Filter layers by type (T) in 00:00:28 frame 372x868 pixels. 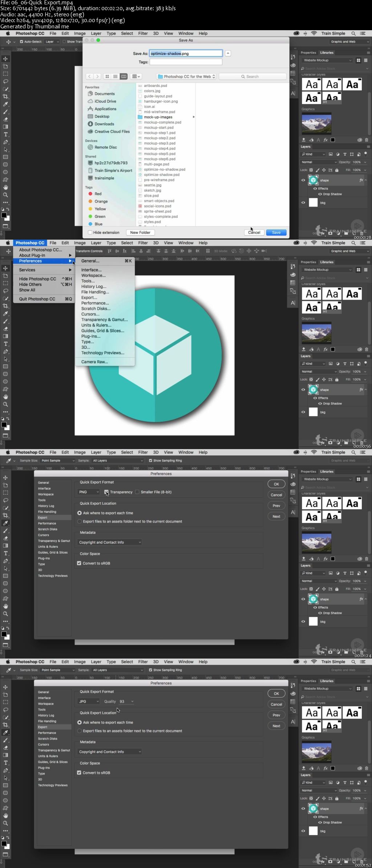coord(345,154)
